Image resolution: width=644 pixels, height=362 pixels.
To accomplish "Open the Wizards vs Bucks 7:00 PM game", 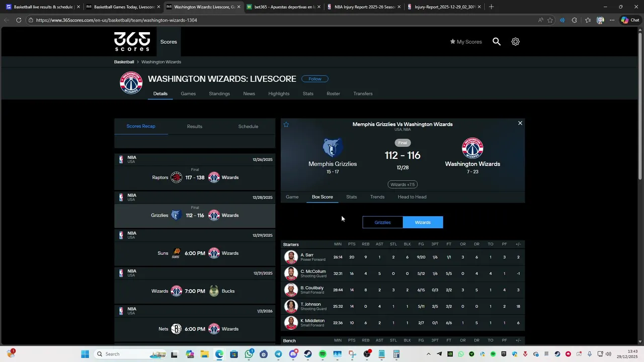I will [195, 291].
